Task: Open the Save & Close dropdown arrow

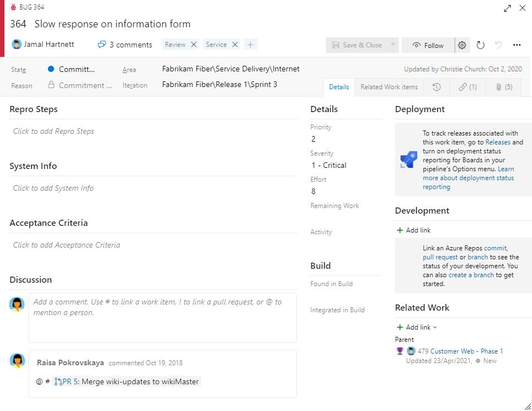Action: (x=393, y=45)
